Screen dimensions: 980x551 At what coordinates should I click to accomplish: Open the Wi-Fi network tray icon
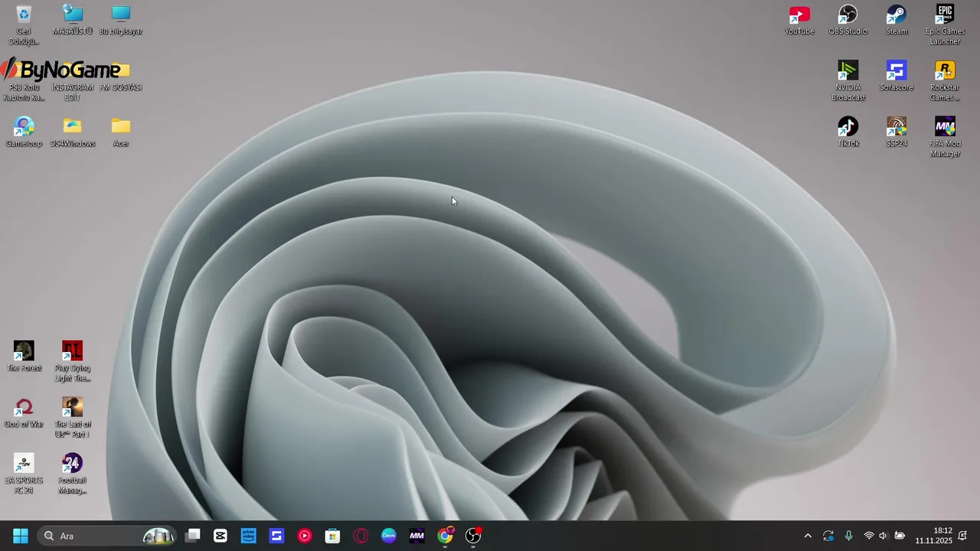[x=868, y=536]
